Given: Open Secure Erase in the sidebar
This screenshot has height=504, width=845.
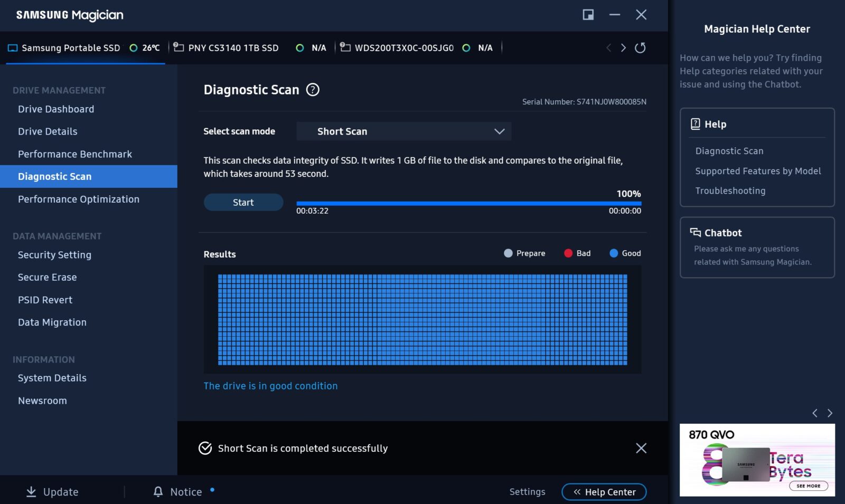Looking at the screenshot, I should (48, 277).
